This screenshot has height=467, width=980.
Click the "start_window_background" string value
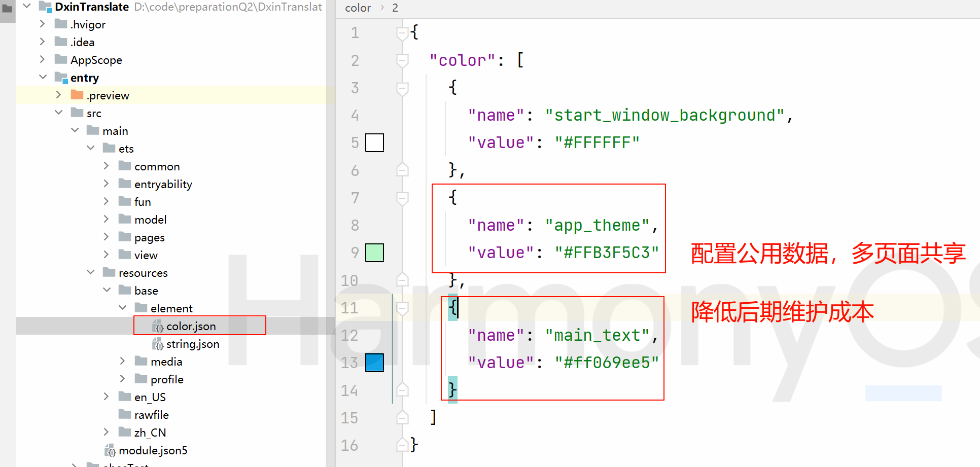click(x=665, y=116)
